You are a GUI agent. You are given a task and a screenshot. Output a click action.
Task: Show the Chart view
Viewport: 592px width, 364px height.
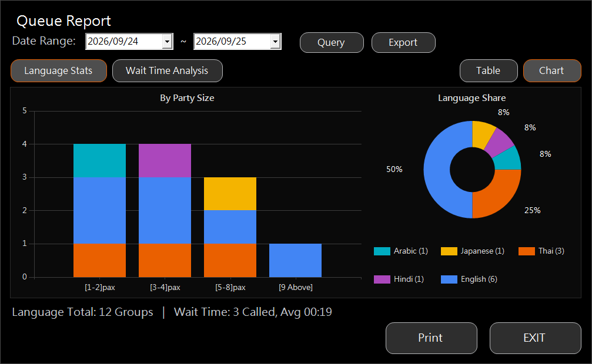pos(552,70)
